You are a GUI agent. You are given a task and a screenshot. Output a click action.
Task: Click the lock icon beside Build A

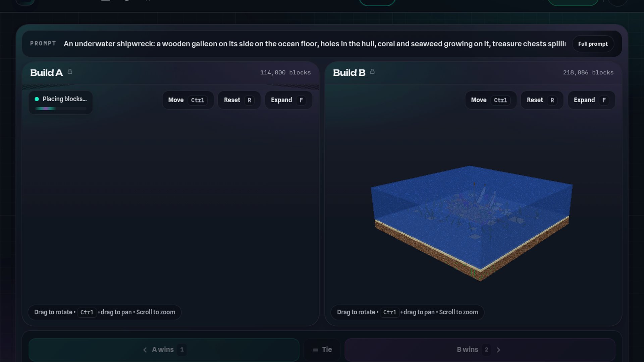(70, 72)
